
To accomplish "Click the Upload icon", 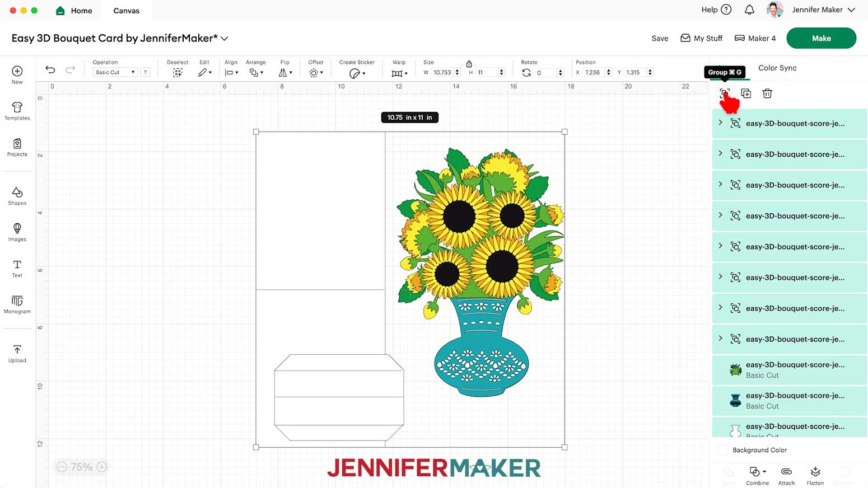I will (17, 349).
